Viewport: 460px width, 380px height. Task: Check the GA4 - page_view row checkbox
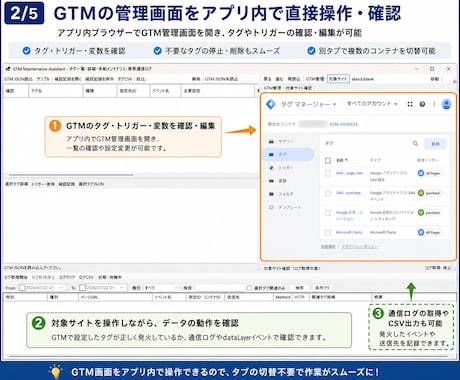coord(328,173)
